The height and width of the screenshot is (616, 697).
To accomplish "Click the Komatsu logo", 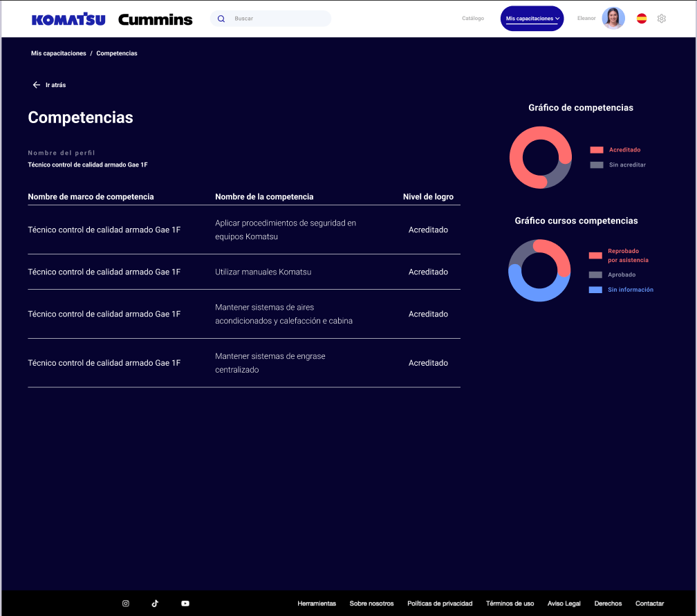I will (68, 19).
